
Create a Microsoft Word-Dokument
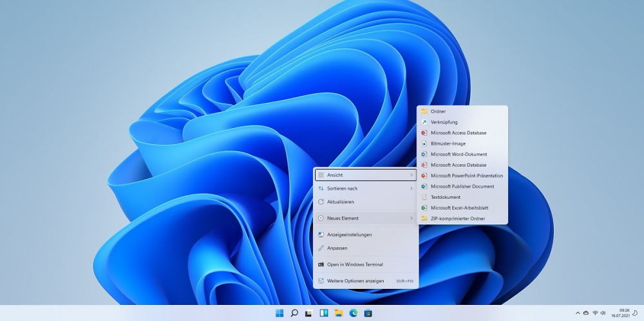coord(462,154)
